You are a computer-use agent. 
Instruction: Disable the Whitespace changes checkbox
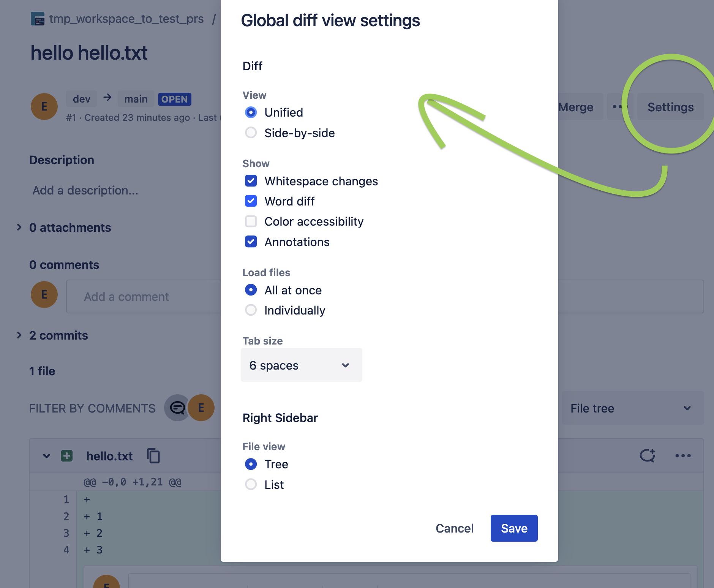(x=251, y=181)
